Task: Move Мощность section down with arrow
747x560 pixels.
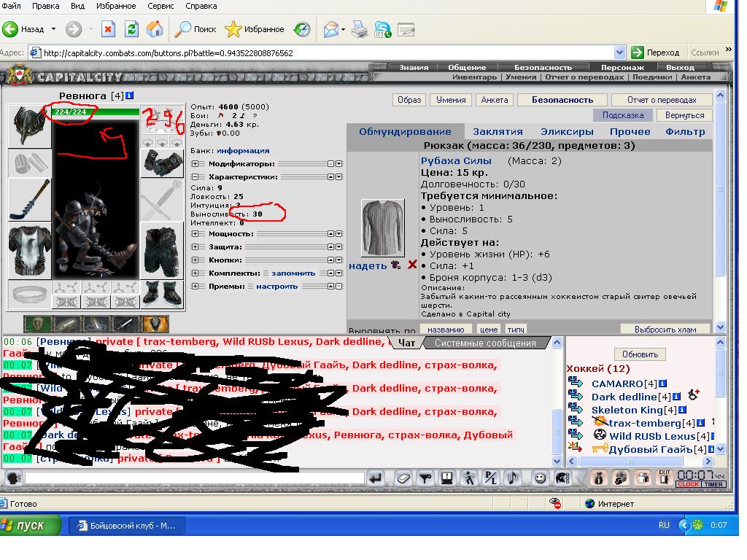Action: [x=338, y=234]
